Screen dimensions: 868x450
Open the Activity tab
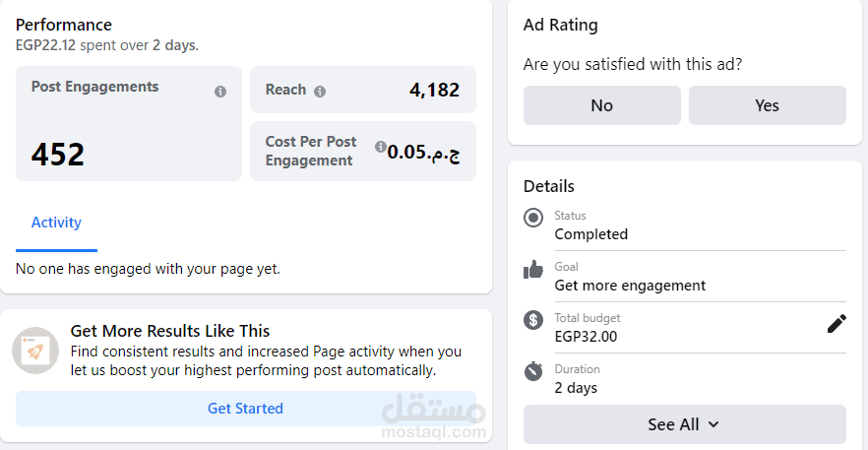point(56,223)
